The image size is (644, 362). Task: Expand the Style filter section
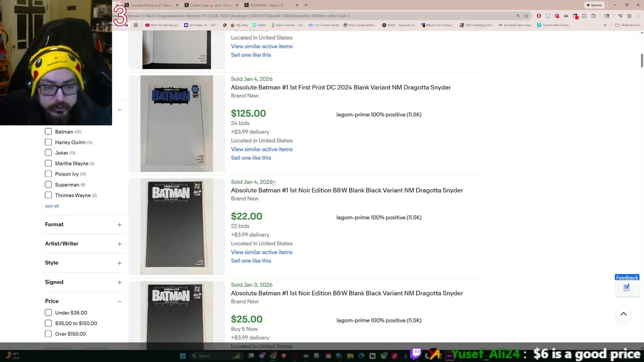(119, 263)
